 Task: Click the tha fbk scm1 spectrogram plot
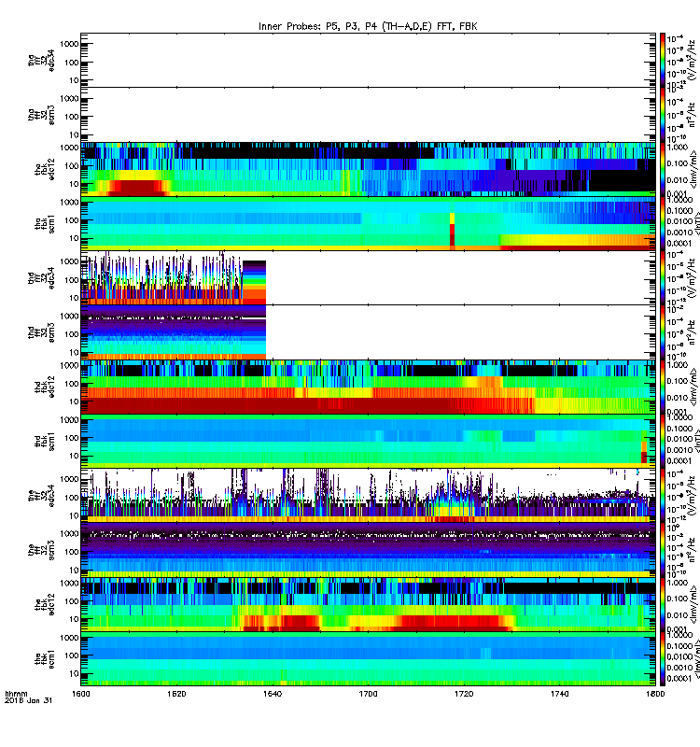pyautogui.click(x=368, y=223)
